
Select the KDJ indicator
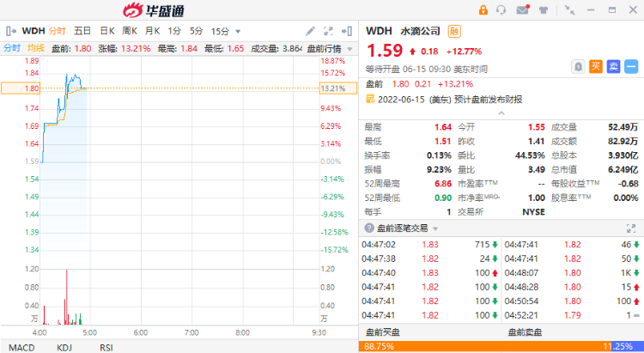click(64, 348)
